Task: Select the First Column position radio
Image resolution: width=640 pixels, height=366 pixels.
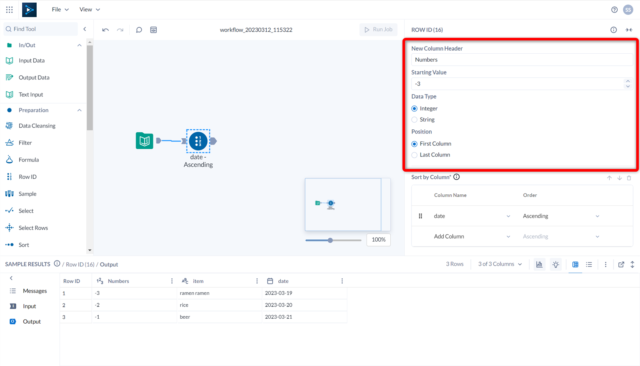Action: pyautogui.click(x=414, y=144)
